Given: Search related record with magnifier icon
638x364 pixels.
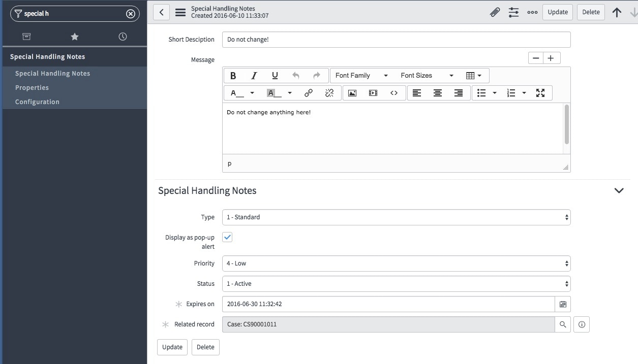Looking at the screenshot, I should [563, 324].
